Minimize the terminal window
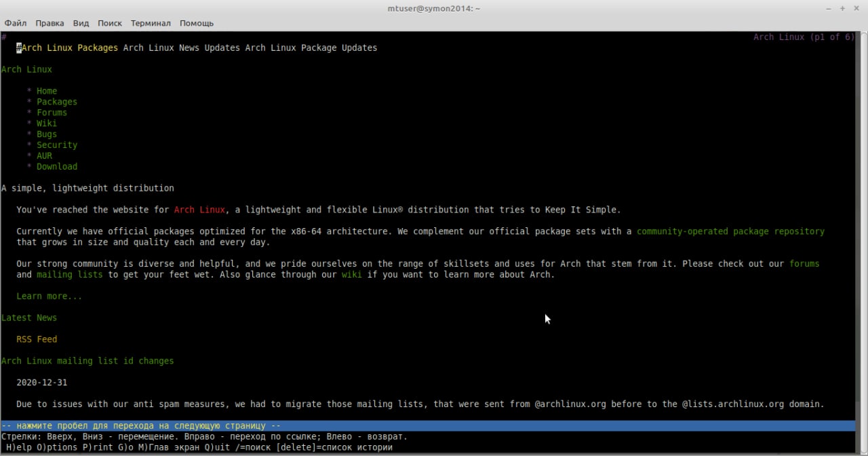 pos(829,8)
